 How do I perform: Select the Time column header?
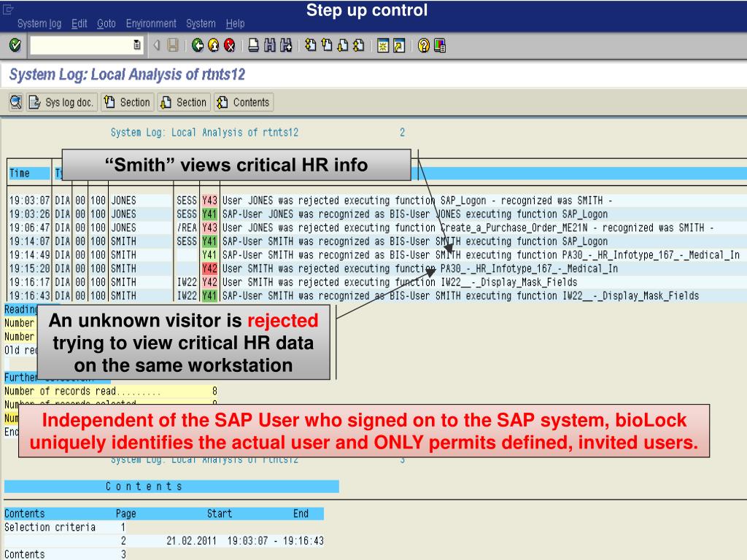click(x=28, y=174)
